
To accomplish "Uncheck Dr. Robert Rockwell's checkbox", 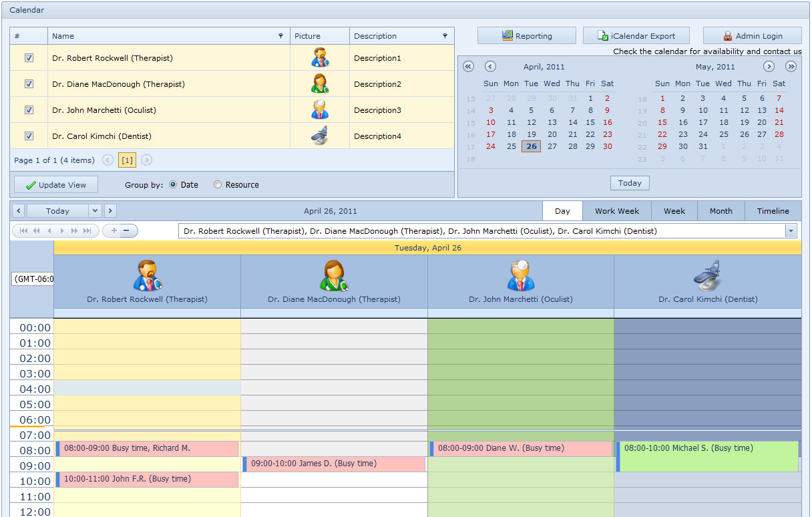I will pyautogui.click(x=29, y=58).
